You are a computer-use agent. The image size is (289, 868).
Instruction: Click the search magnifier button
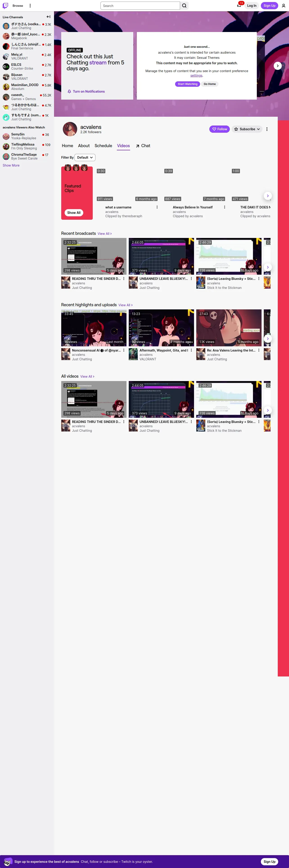184,6
